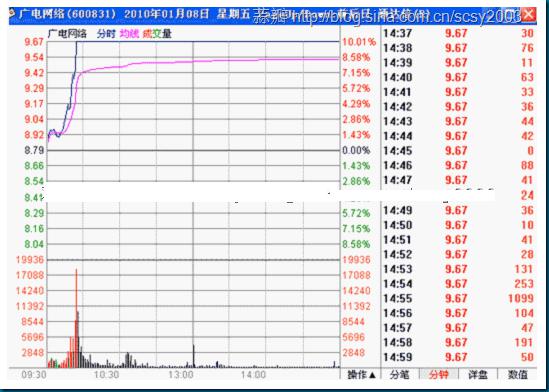Click the tallest red volume bar

click(x=76, y=318)
